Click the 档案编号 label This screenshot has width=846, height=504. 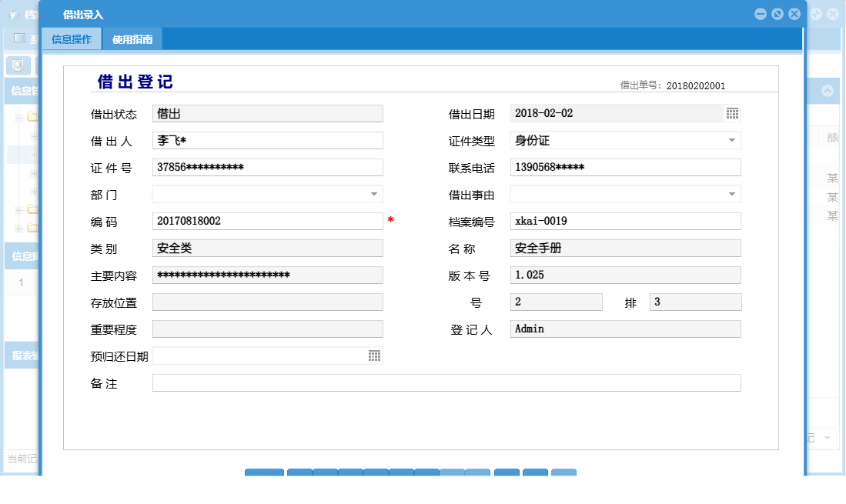tap(472, 222)
